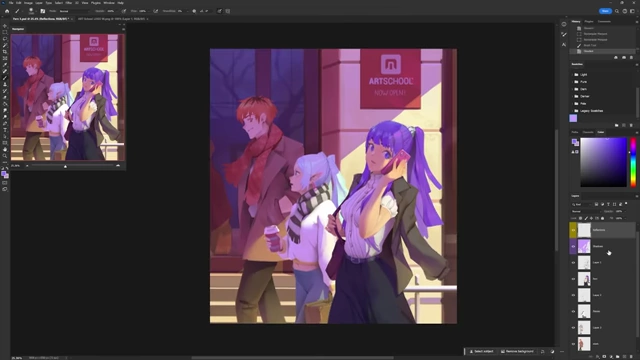640x360 pixels.
Task: Select the Zoom tool
Action: (x=5, y=156)
